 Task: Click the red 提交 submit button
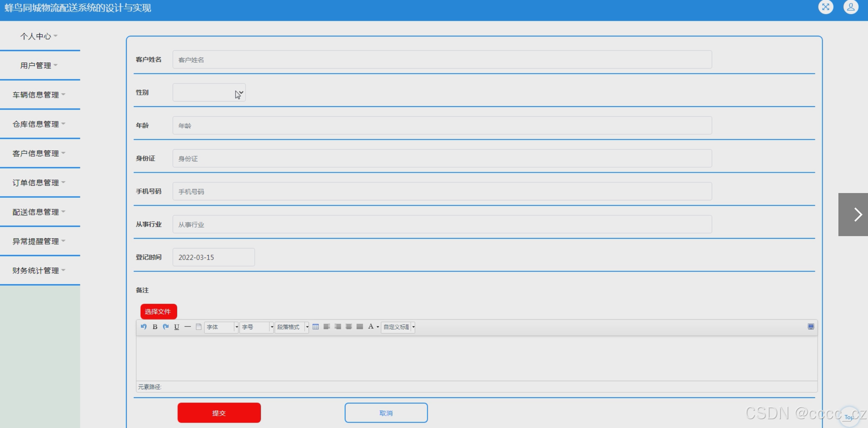click(x=219, y=413)
